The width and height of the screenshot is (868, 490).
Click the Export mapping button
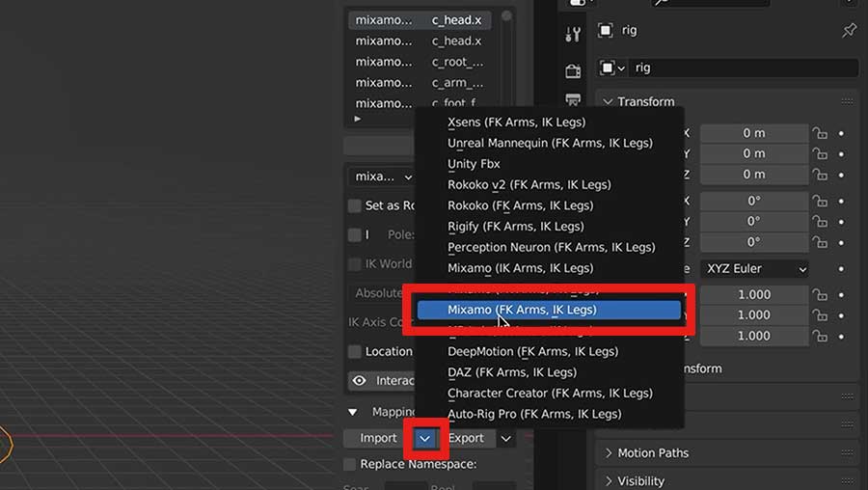(466, 439)
